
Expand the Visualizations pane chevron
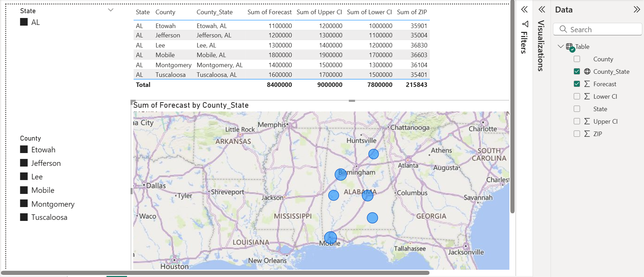[x=542, y=9]
